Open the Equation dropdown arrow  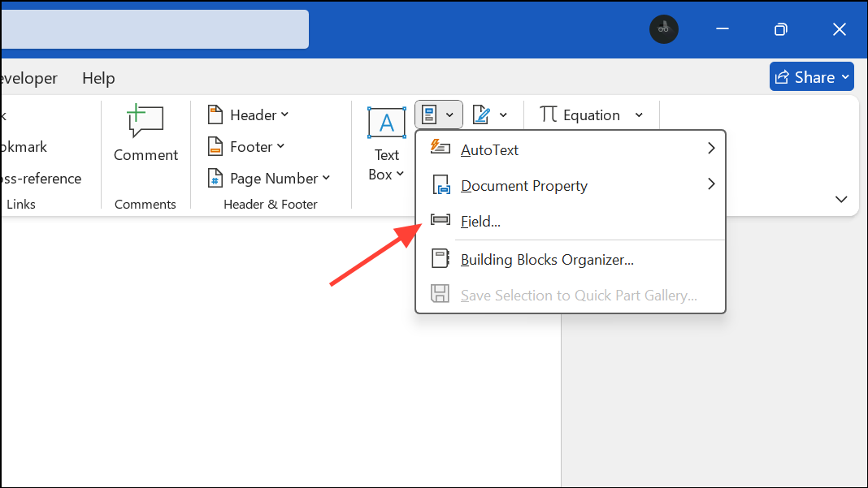click(640, 114)
